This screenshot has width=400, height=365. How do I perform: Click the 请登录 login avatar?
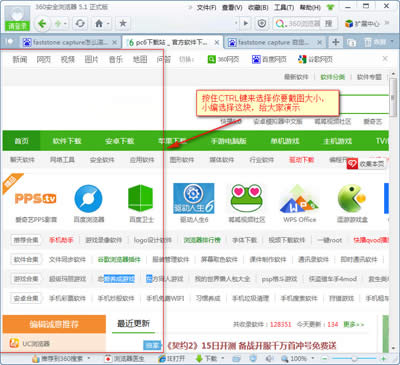point(17,18)
